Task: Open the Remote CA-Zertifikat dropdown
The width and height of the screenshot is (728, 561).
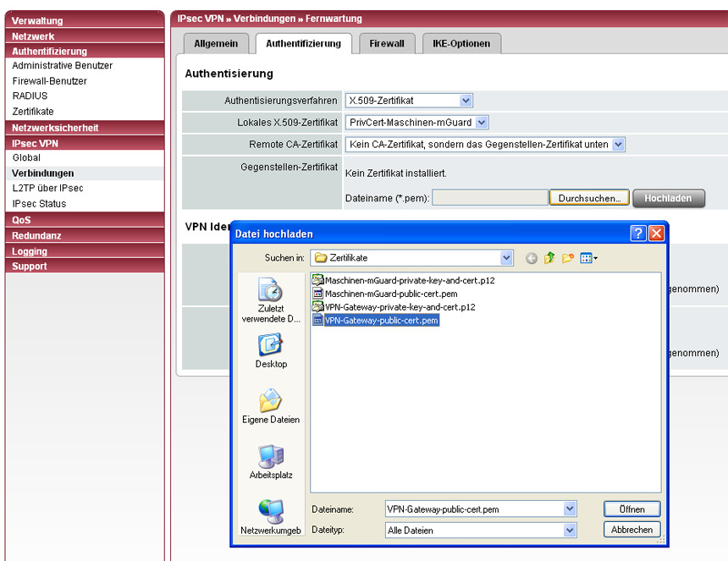Action: click(618, 145)
